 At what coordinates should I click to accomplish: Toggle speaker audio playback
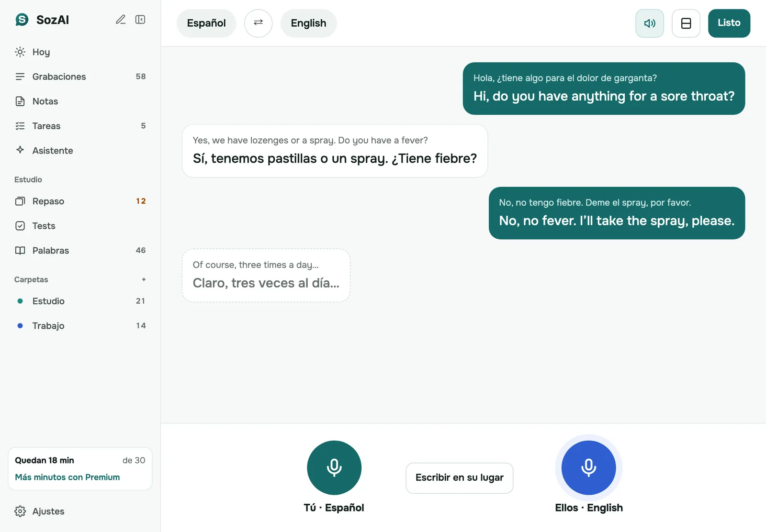click(x=650, y=23)
